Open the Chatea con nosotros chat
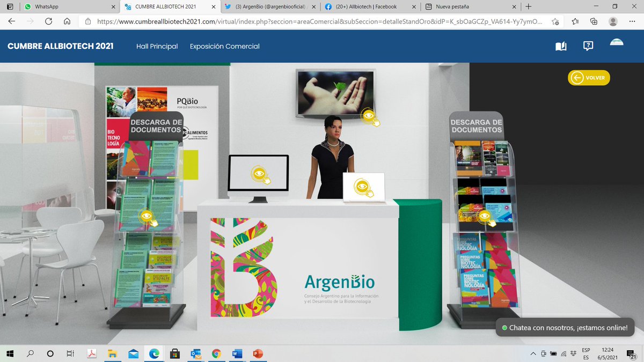644x362 pixels. pos(565,327)
